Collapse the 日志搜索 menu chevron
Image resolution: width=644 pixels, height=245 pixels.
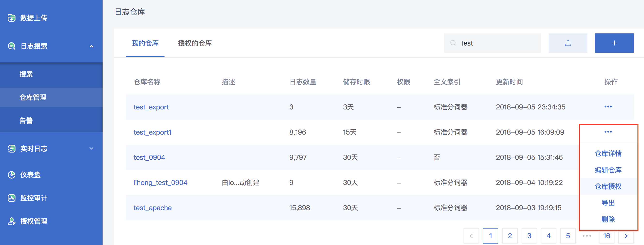coord(91,46)
